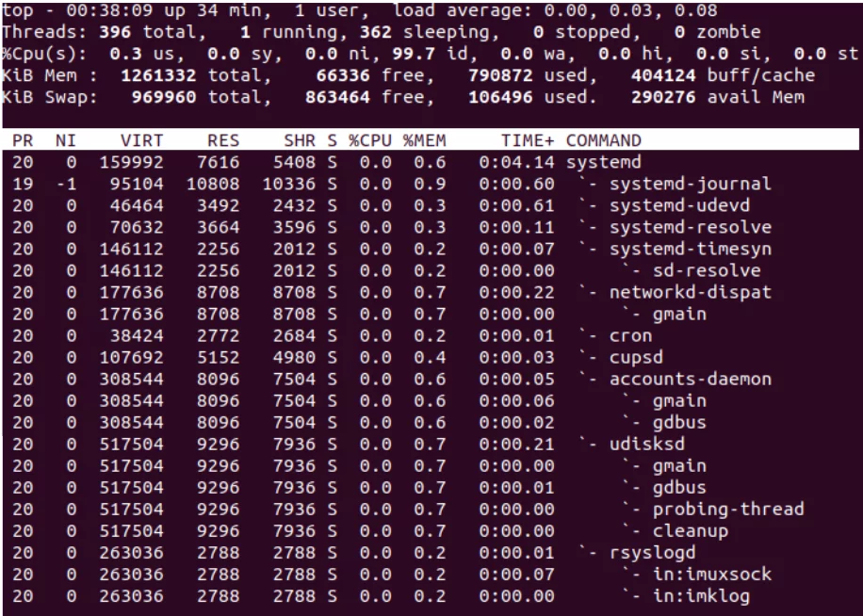This screenshot has width=863, height=616.
Task: Click the 1261332 total memory value
Action: pyautogui.click(x=158, y=75)
